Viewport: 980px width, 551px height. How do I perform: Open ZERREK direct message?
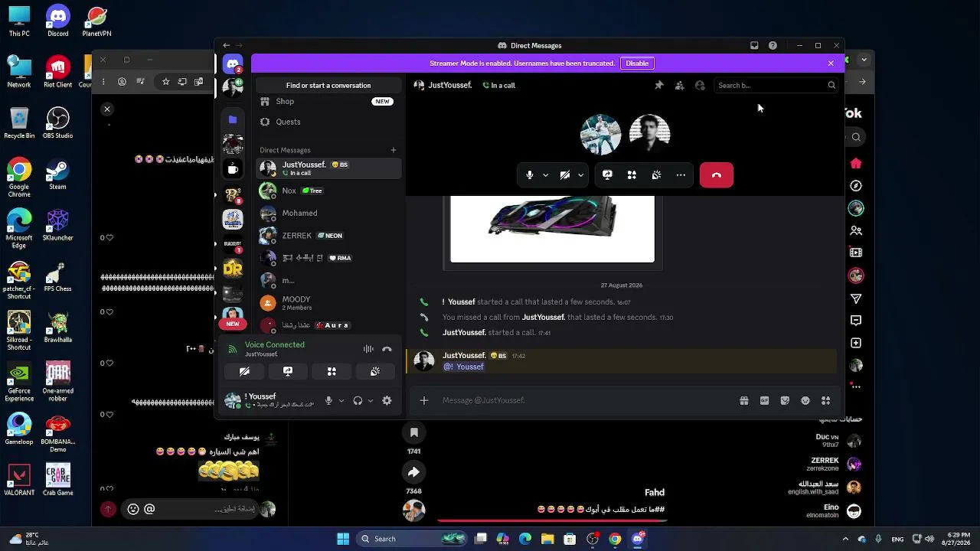click(328, 236)
